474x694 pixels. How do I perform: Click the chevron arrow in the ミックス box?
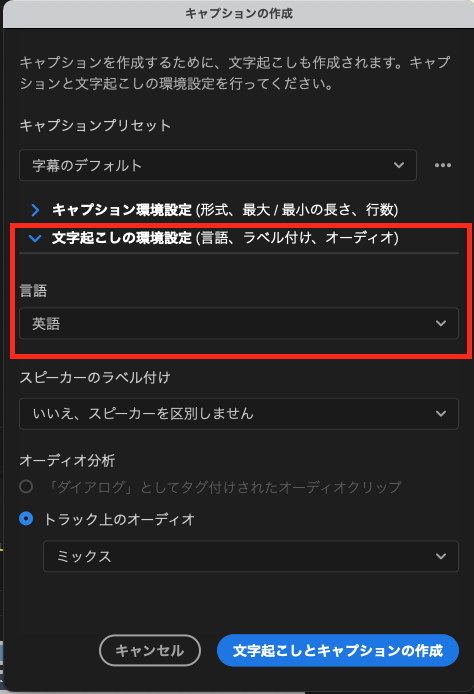[441, 556]
